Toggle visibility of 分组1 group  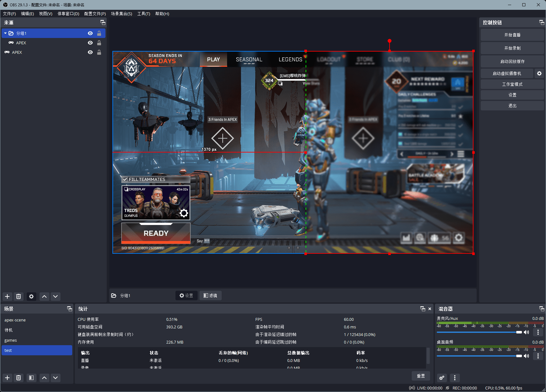click(90, 33)
